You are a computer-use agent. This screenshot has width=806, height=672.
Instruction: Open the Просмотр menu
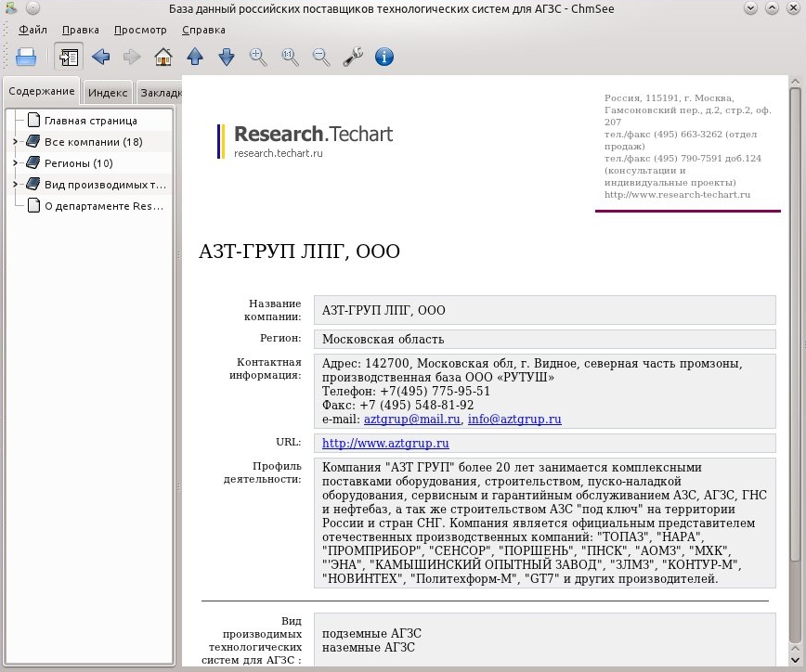[x=140, y=30]
